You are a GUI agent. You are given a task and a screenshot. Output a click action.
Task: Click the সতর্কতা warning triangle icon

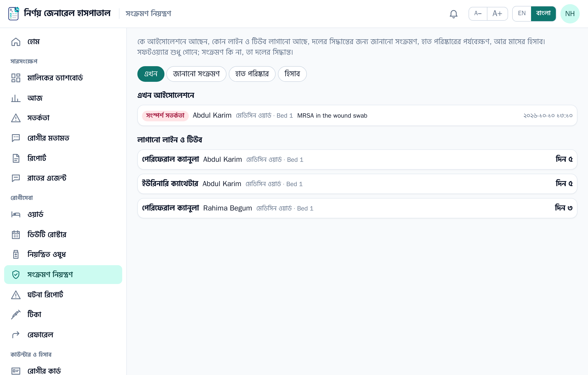tap(16, 118)
